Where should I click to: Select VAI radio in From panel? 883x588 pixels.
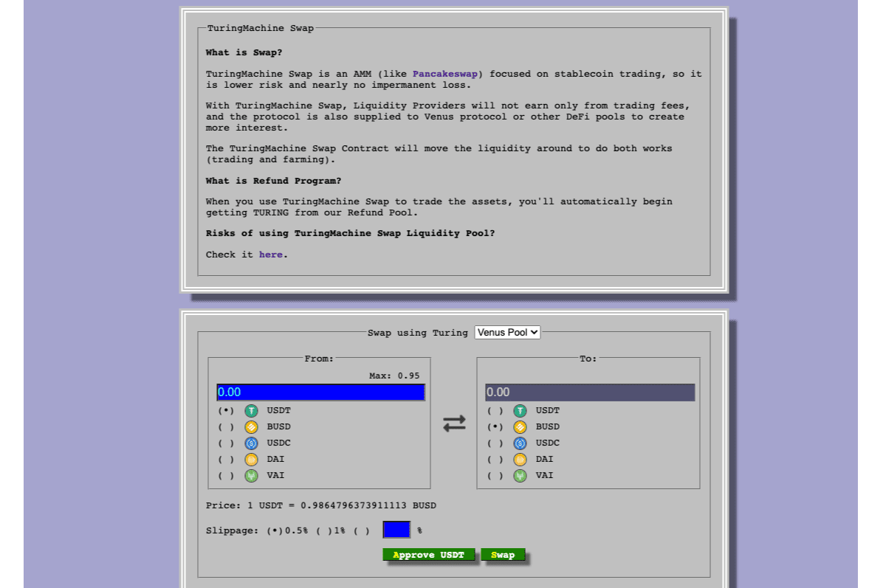[226, 476]
